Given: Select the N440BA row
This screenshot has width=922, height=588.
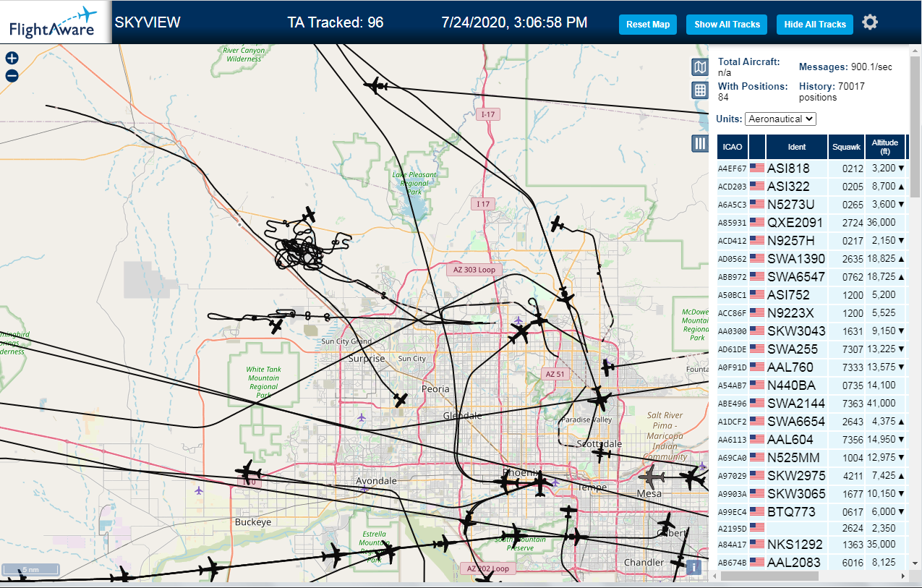Looking at the screenshot, I should [x=811, y=385].
